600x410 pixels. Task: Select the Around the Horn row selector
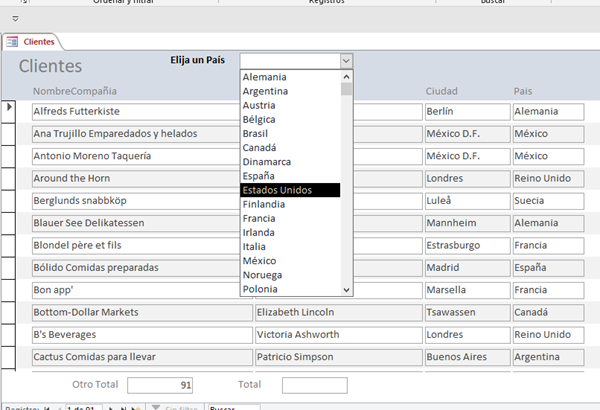tap(10, 178)
